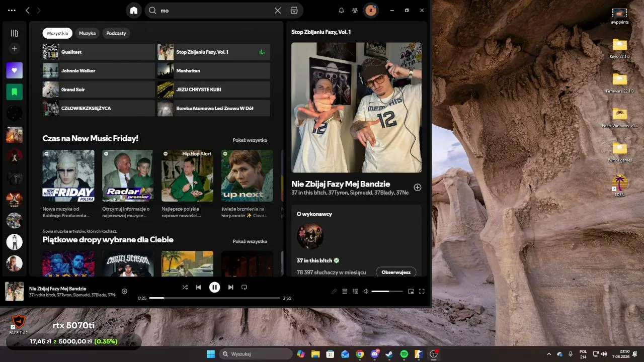Viewport: 644px width, 362px height.
Task: Skip to the next track
Action: tap(230, 287)
